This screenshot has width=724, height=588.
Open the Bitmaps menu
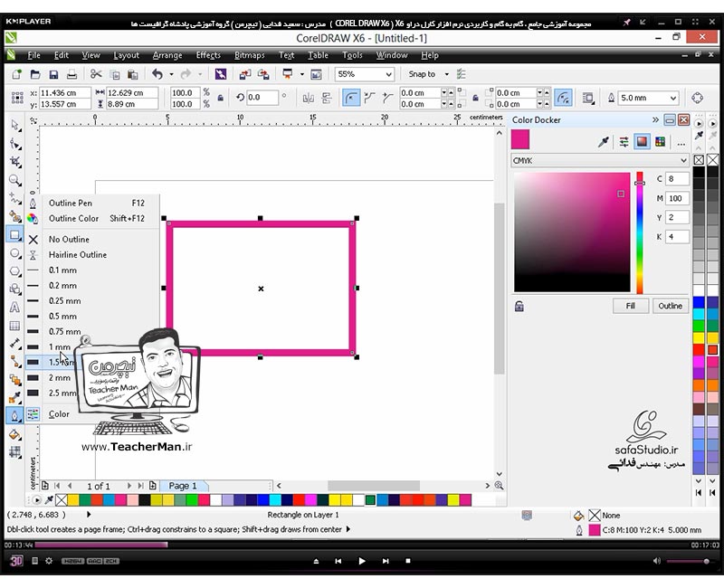point(250,55)
